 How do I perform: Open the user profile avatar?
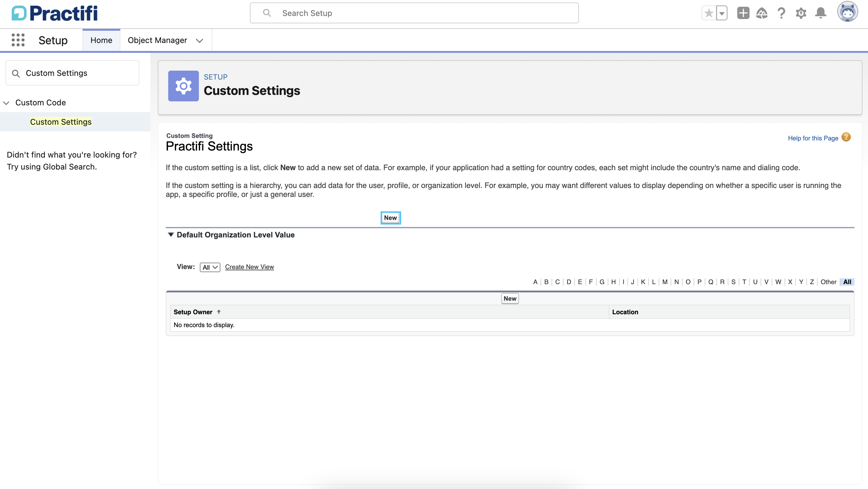pos(847,12)
